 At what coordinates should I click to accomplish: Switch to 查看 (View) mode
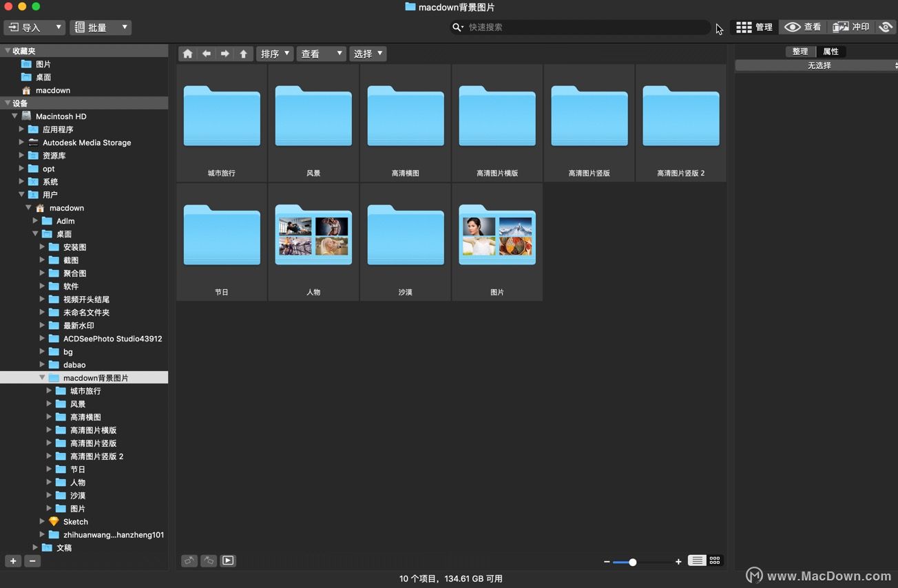click(x=803, y=27)
